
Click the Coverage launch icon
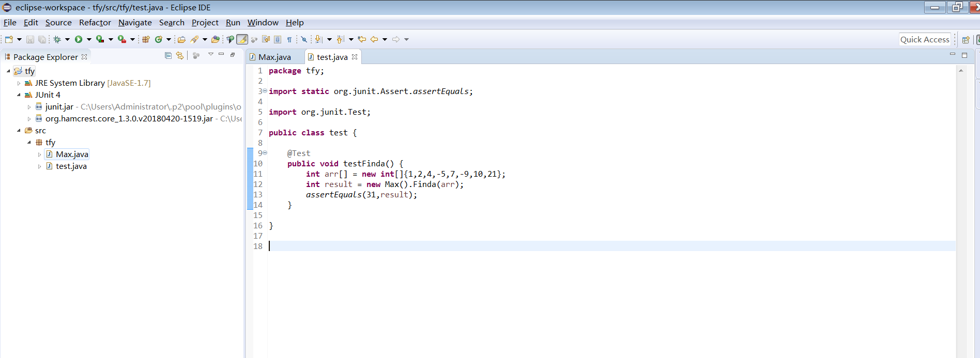coord(100,39)
